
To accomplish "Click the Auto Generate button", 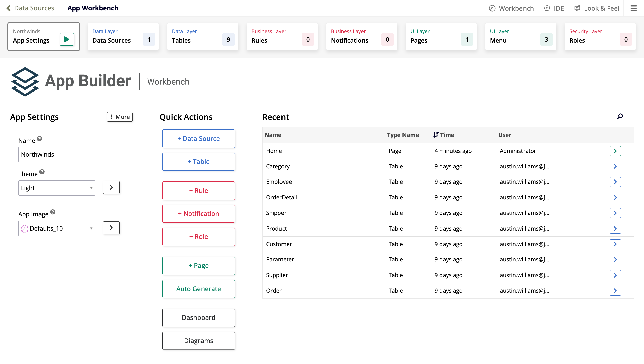I will click(x=198, y=289).
